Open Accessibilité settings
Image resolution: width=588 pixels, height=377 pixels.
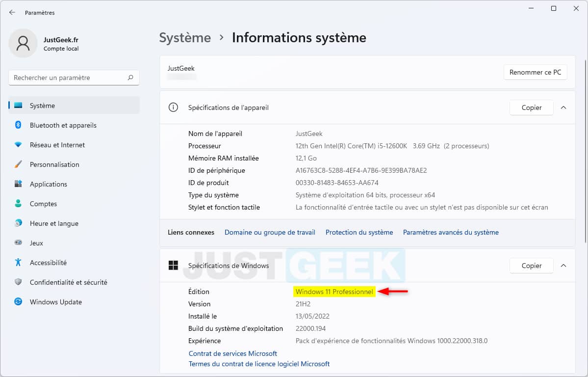(x=74, y=263)
